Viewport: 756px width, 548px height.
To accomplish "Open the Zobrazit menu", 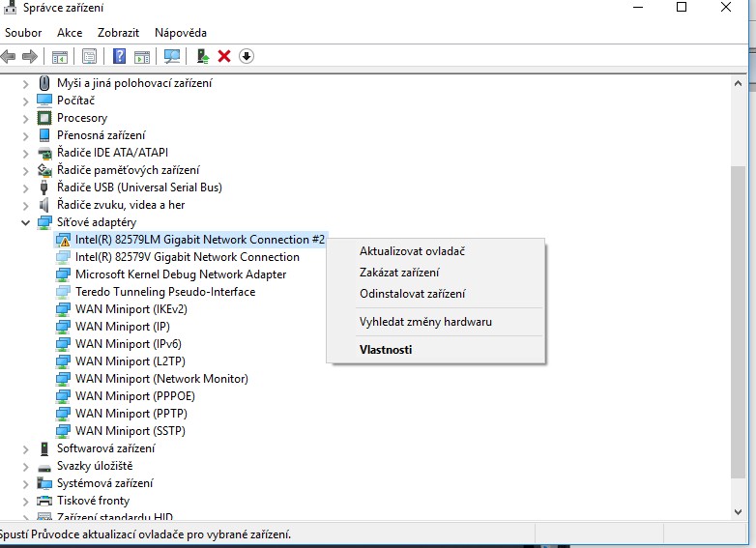I will coord(118,33).
